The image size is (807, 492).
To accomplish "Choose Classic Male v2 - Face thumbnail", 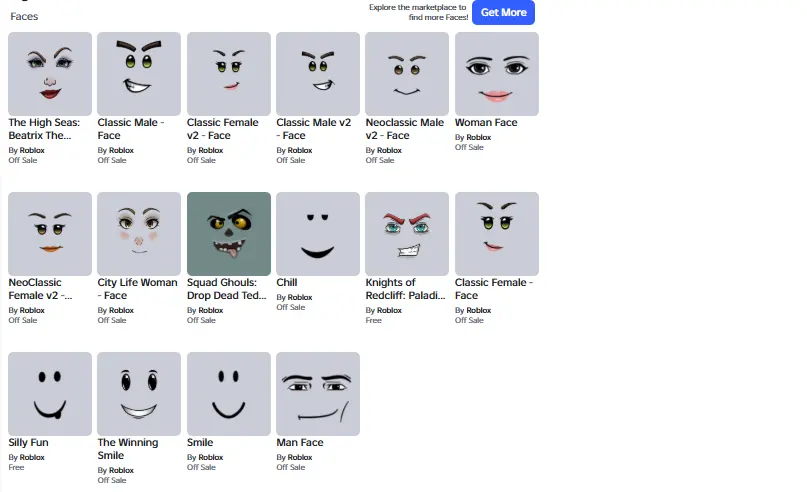I will click(x=318, y=74).
